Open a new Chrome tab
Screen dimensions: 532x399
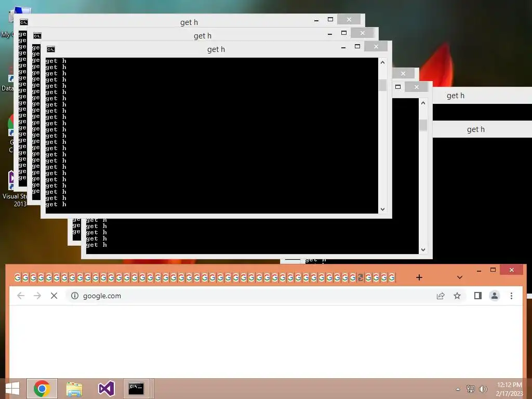pos(419,277)
